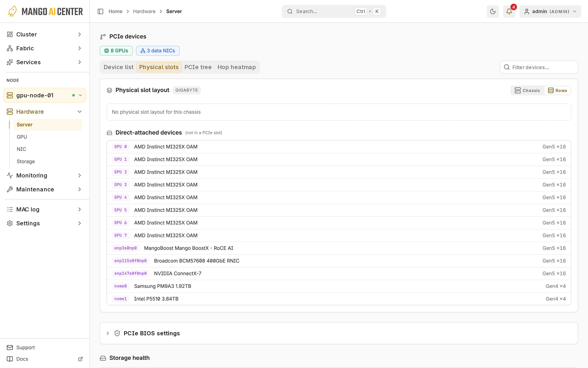Switch to the Device list tab
Image resolution: width=588 pixels, height=368 pixels.
(x=118, y=67)
